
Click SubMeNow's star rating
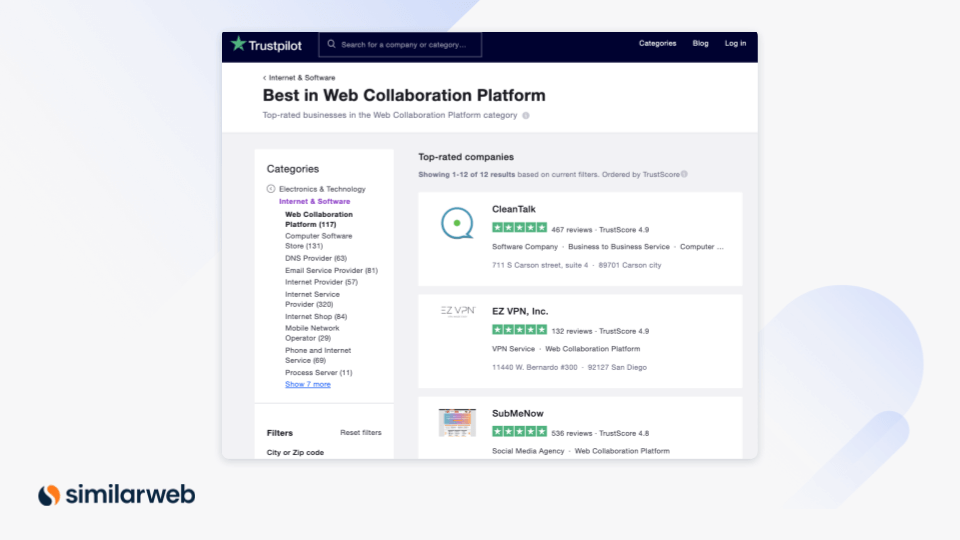519,432
